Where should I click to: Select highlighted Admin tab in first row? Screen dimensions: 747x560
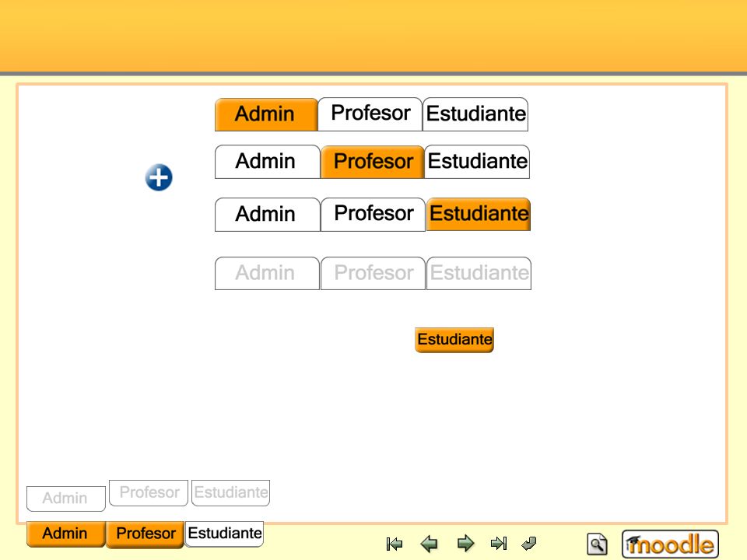click(x=266, y=114)
